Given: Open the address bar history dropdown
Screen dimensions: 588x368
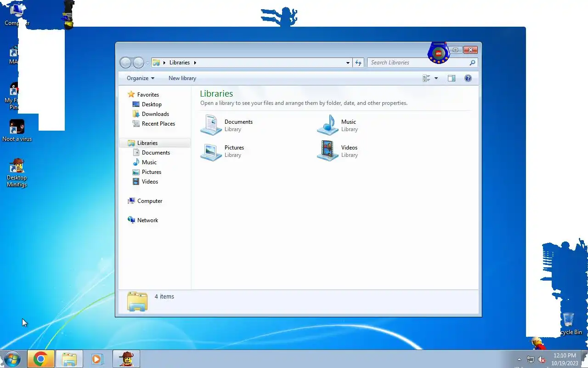Looking at the screenshot, I should [x=348, y=63].
